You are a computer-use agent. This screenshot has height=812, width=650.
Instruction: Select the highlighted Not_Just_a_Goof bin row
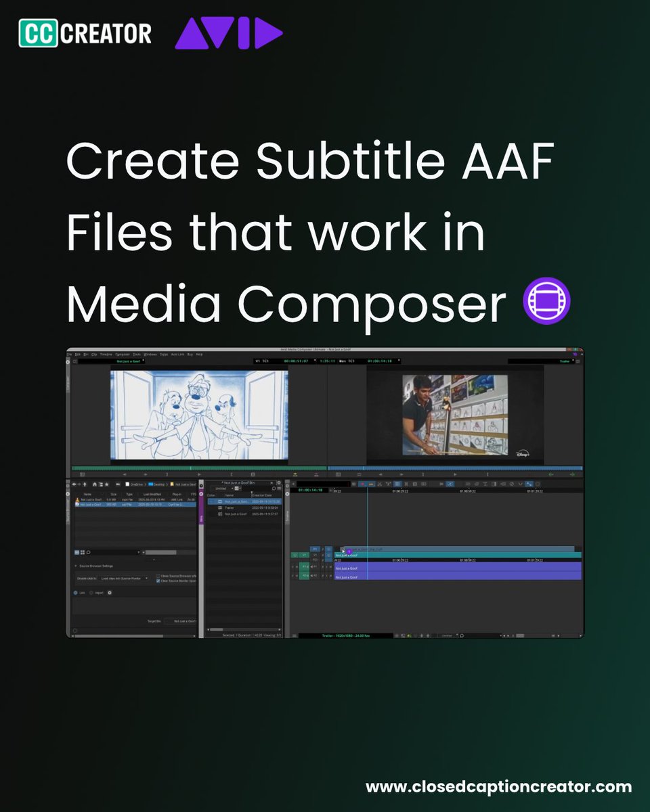[244, 501]
